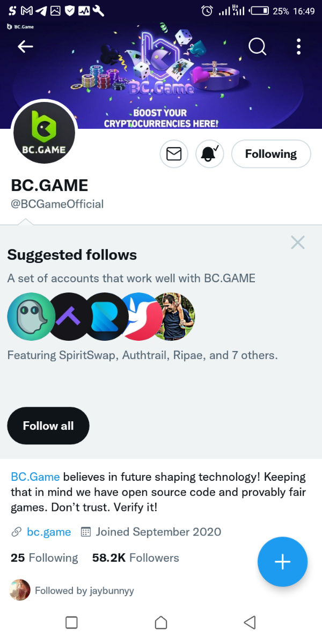The height and width of the screenshot is (644, 322).
Task: Open the bc.game website link
Action: 48,532
